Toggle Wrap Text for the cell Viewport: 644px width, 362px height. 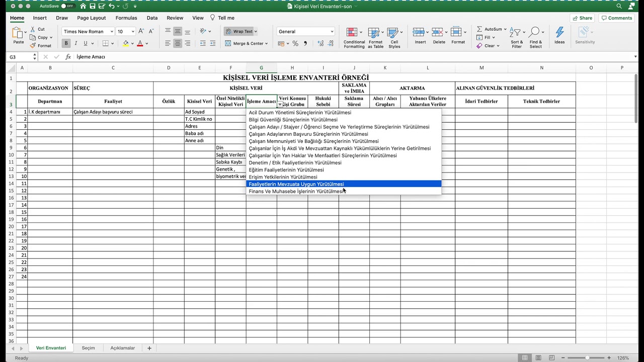click(x=242, y=31)
